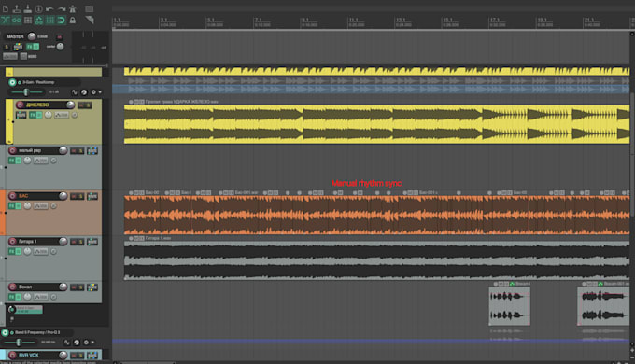Toggle phase invert on ЖЕЛЕЗО track
This screenshot has height=364, width=635.
[x=75, y=116]
